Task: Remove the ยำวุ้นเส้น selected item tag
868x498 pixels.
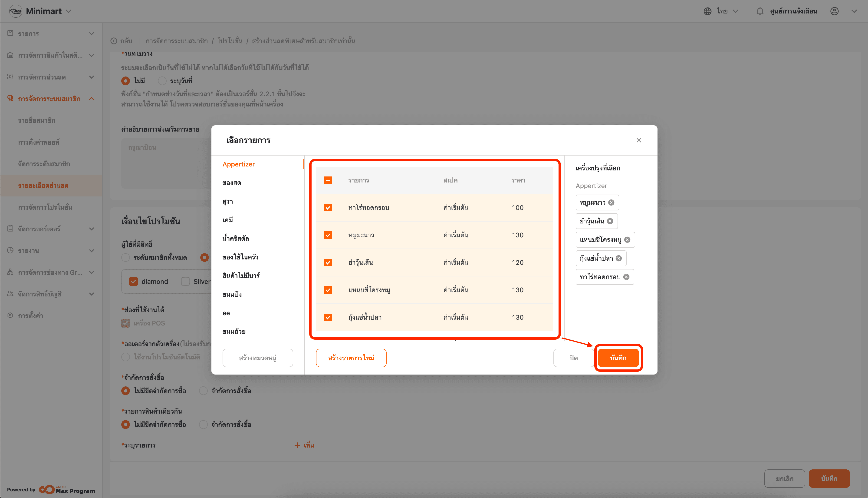Action: tap(610, 221)
